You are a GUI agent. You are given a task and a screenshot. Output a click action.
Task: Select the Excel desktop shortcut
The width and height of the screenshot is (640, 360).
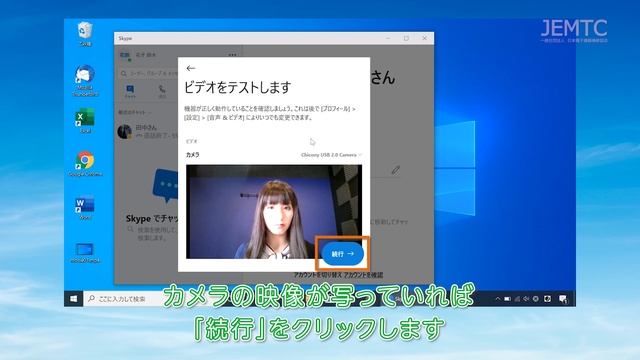85,120
